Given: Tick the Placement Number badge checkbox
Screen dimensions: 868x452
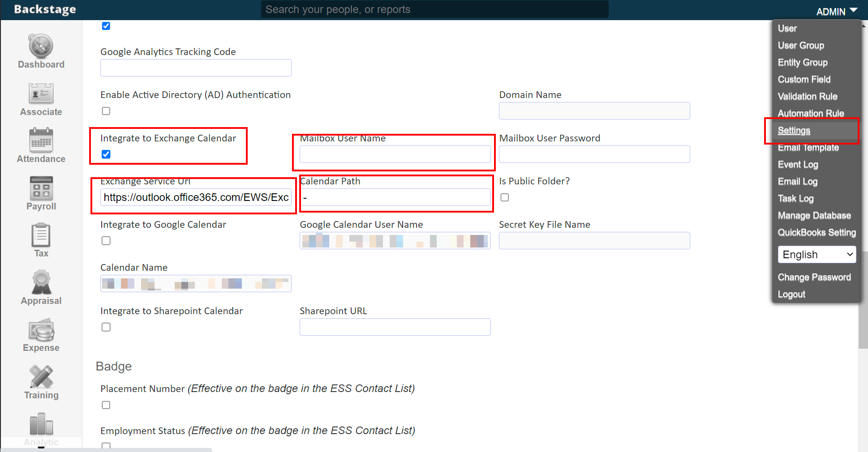Looking at the screenshot, I should [x=106, y=405].
